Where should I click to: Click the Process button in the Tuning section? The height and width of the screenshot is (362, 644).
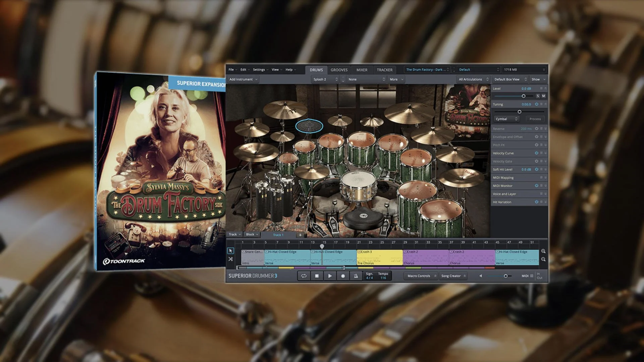coord(535,119)
